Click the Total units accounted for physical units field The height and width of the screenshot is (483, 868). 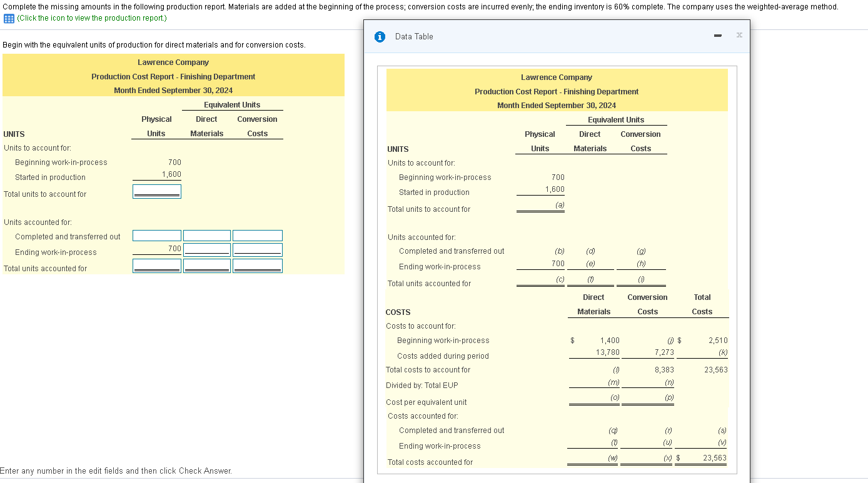click(x=156, y=265)
